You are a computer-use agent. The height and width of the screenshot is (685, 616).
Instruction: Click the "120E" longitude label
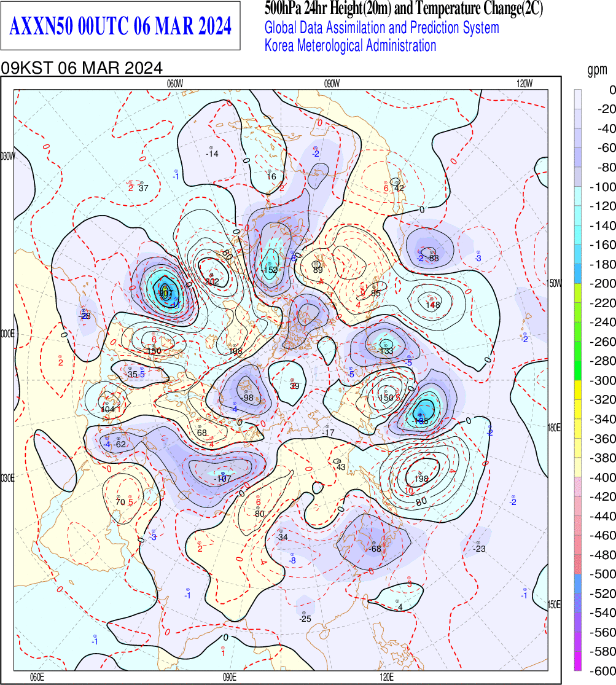[387, 678]
